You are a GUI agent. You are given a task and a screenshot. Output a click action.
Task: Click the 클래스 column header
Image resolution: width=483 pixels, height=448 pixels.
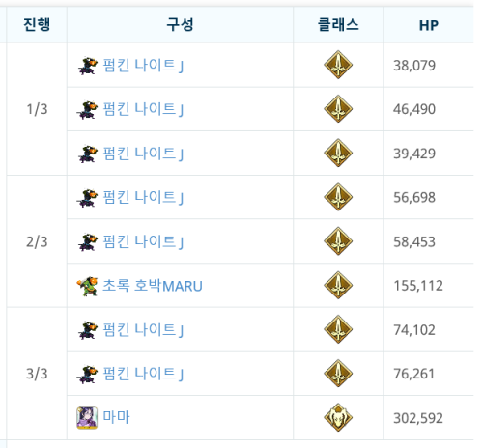(338, 25)
